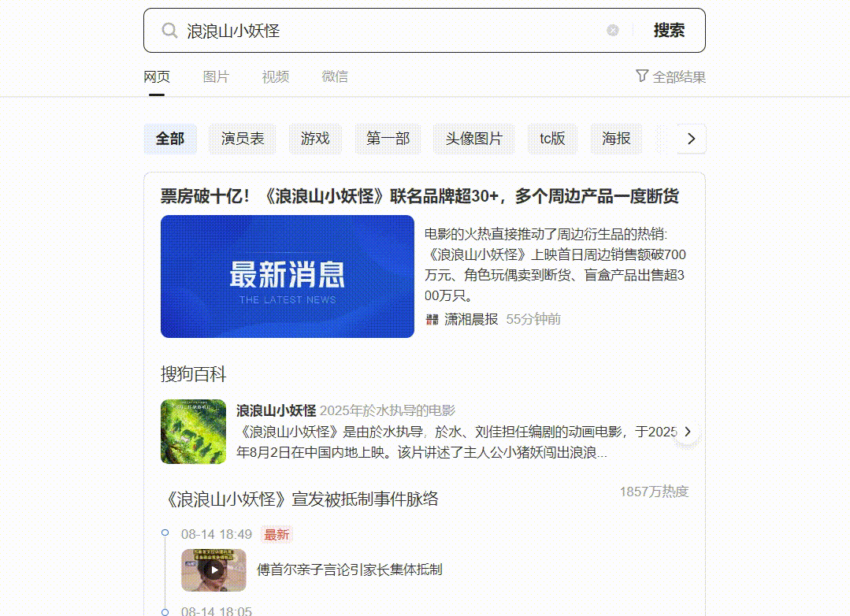850x616 pixels.
Task: Switch to the 图片 tab
Action: (216, 77)
